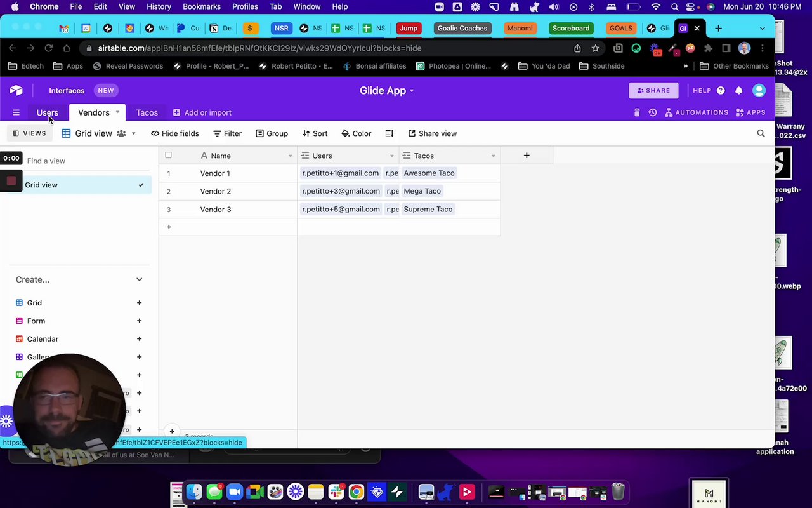Open Messages from the dock
This screenshot has height=508, width=812.
click(x=214, y=491)
